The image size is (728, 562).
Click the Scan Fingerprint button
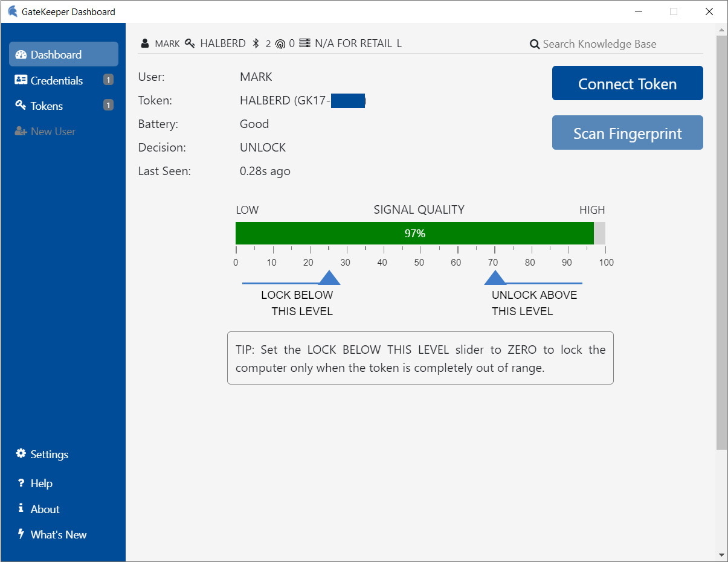628,133
